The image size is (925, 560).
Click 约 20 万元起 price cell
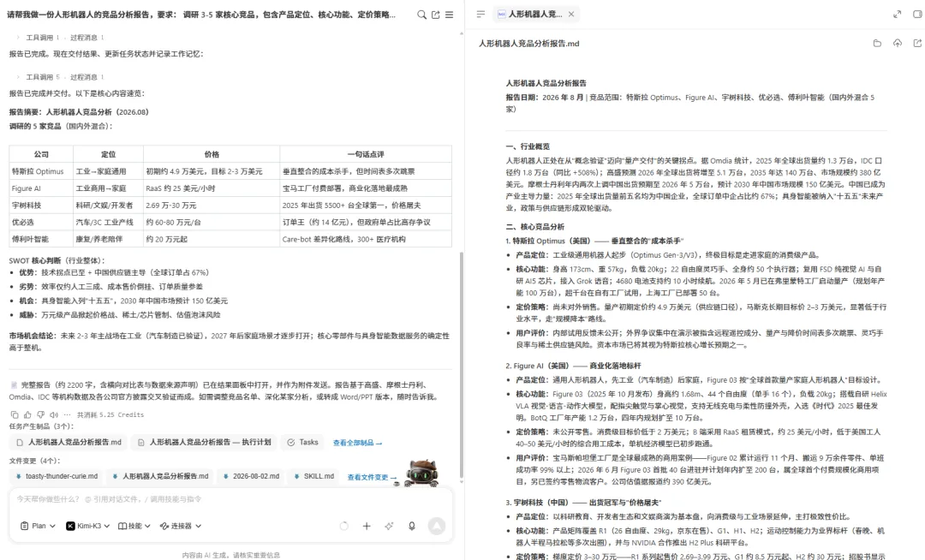pyautogui.click(x=212, y=239)
